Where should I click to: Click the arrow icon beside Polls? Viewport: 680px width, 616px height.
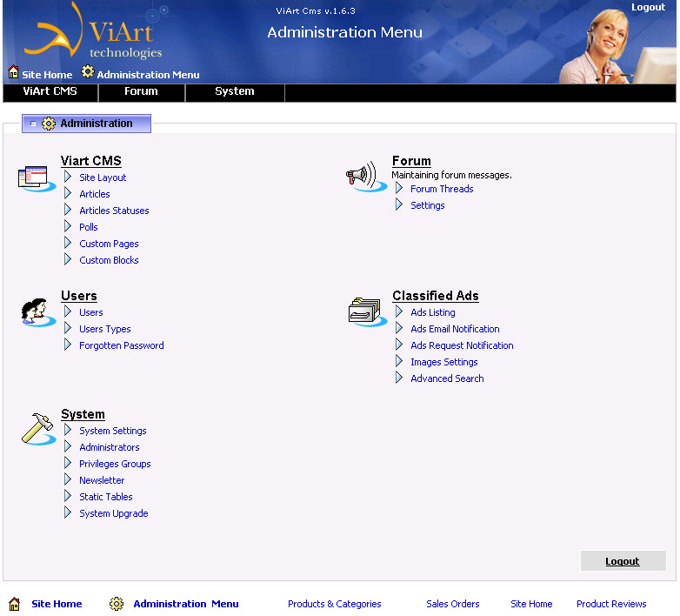pyautogui.click(x=68, y=226)
